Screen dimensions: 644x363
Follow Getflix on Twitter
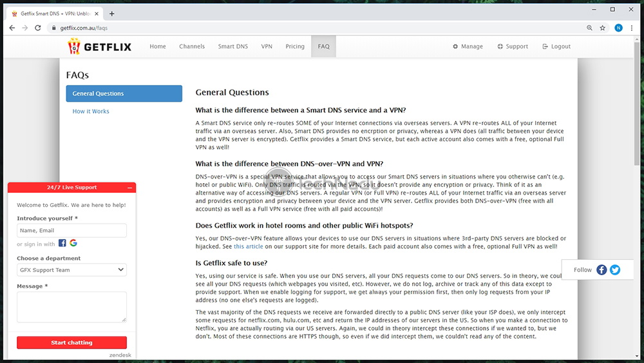point(615,270)
